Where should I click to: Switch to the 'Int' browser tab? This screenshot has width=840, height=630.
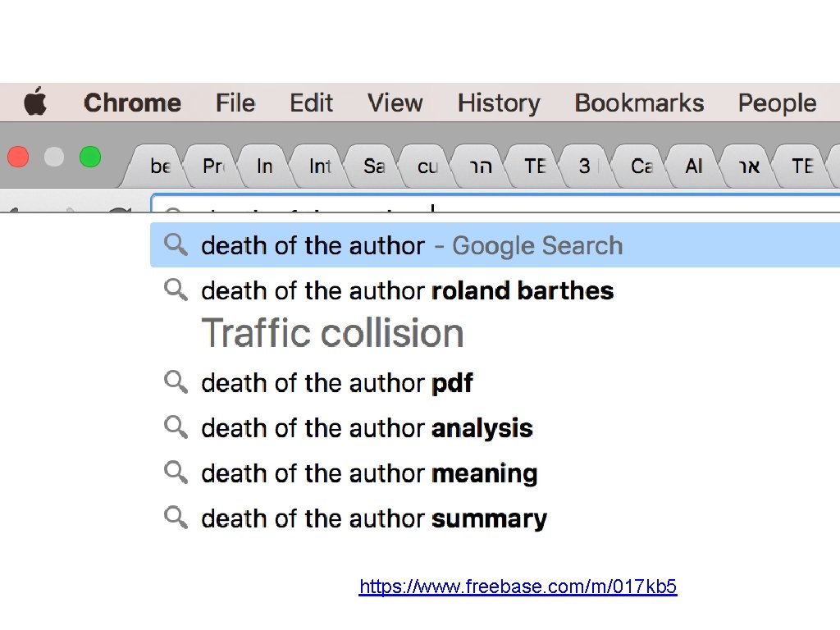coord(320,167)
